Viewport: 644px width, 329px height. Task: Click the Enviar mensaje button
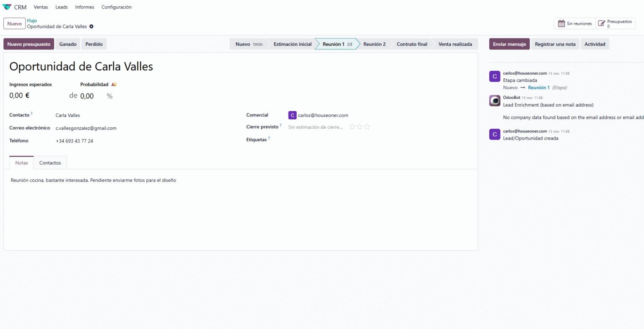click(x=509, y=44)
